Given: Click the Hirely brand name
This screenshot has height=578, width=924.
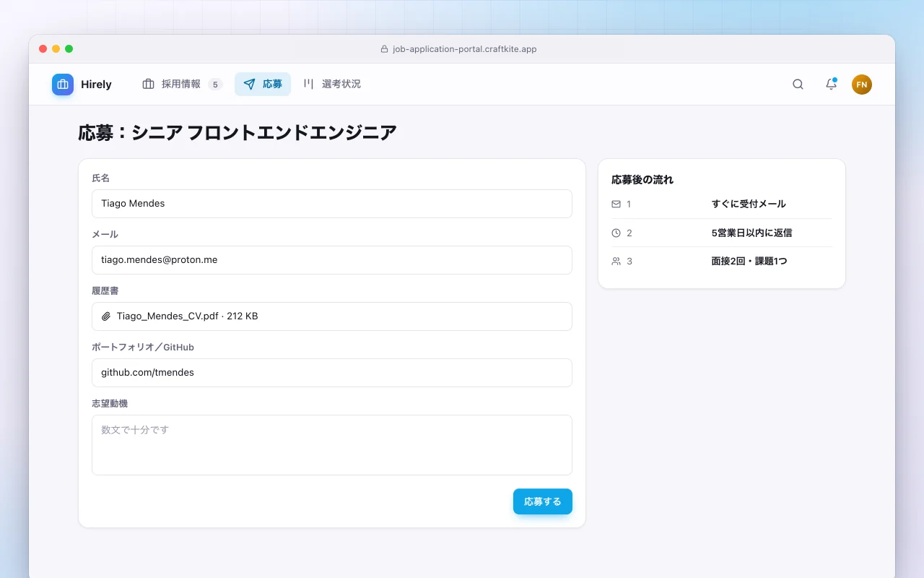Looking at the screenshot, I should pyautogui.click(x=96, y=85).
